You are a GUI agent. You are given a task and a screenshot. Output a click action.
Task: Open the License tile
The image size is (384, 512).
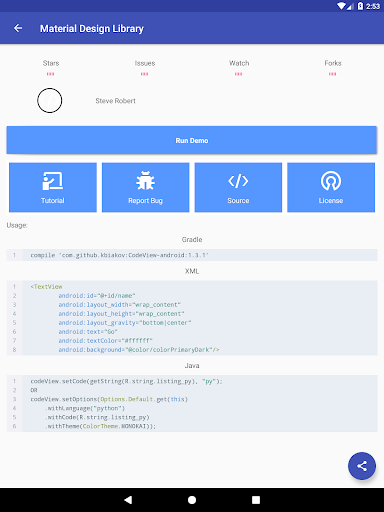click(x=331, y=187)
